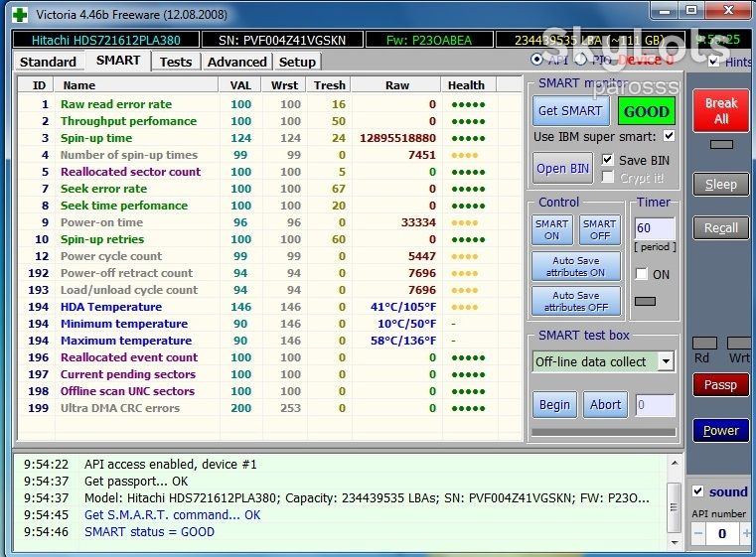Select the API radio button
The height and width of the screenshot is (557, 756).
pos(536,60)
